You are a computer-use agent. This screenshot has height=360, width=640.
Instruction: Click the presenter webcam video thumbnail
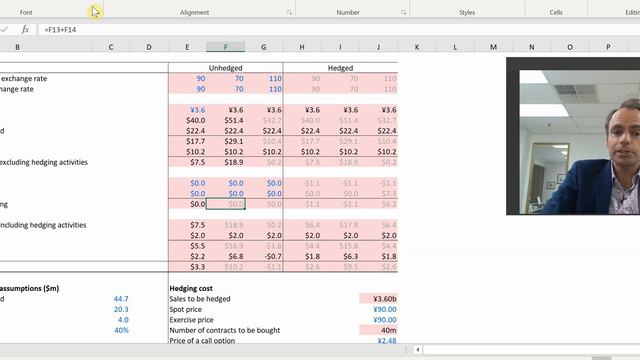(573, 136)
